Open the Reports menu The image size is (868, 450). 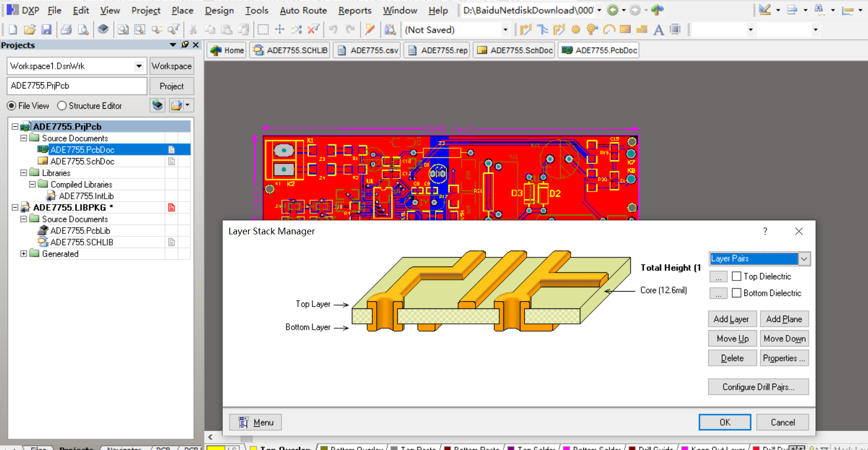tap(355, 10)
